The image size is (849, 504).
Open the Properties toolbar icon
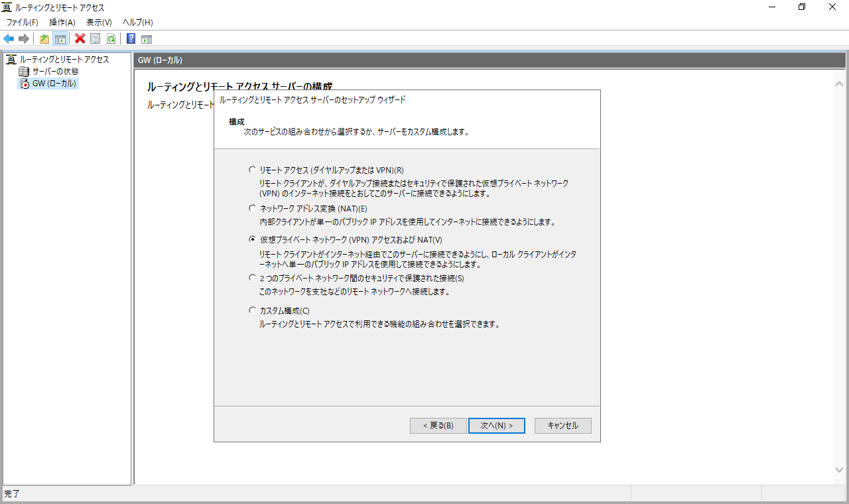pos(96,38)
